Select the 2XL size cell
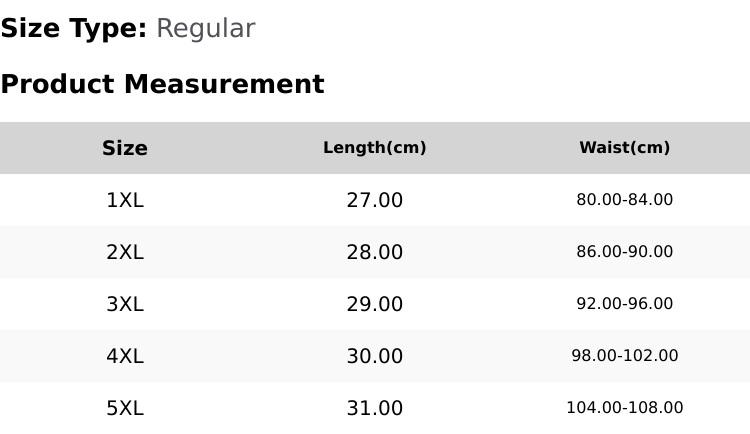Viewport: 750px width, 434px height. (x=125, y=252)
